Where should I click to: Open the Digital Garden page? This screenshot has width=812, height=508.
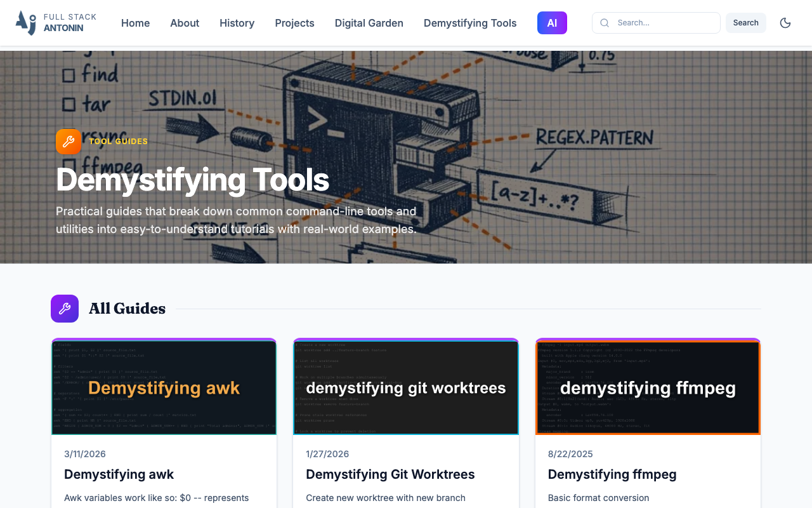pos(369,23)
